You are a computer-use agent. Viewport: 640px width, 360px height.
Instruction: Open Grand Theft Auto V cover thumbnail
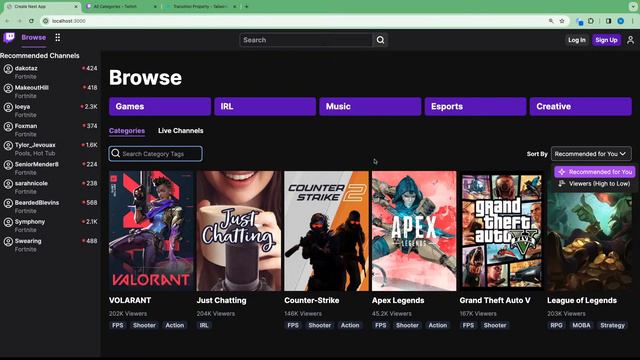click(502, 231)
